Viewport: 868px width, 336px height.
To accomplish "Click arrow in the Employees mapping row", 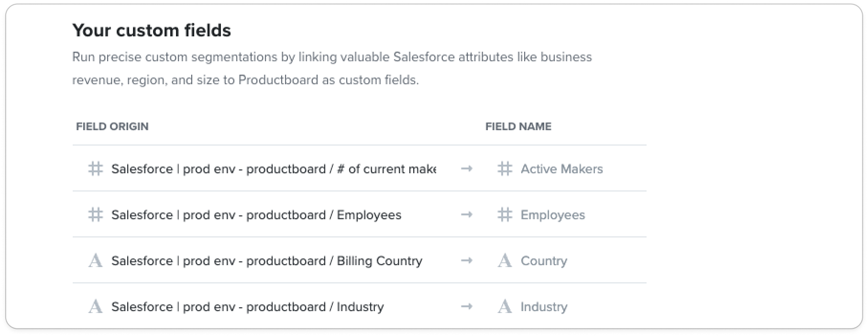I will (x=467, y=214).
